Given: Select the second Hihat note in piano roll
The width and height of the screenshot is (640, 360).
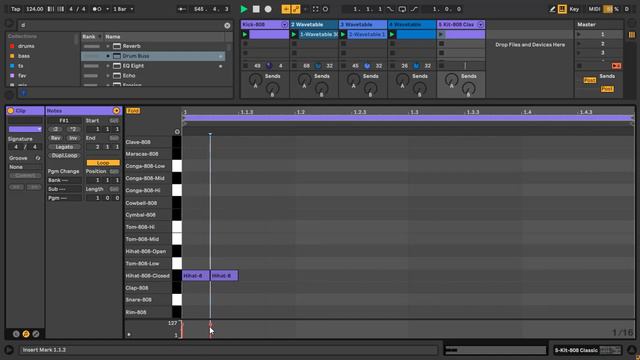Looking at the screenshot, I should 224,276.
